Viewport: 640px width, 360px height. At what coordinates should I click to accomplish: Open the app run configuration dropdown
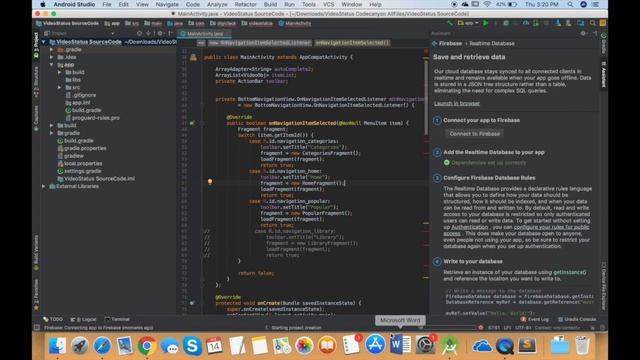pos(468,23)
